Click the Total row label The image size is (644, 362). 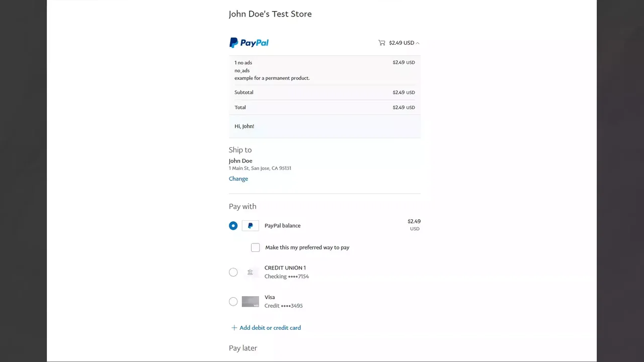coord(240,108)
